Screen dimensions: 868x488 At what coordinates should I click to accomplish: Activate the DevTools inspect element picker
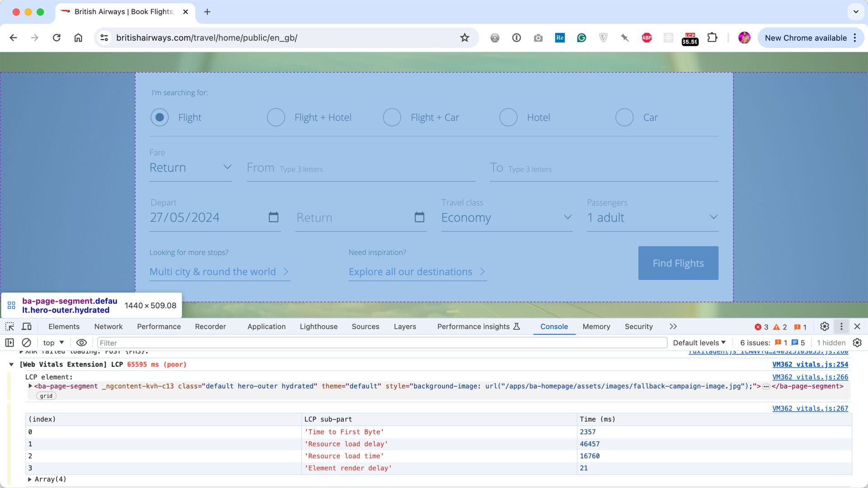[x=9, y=326]
